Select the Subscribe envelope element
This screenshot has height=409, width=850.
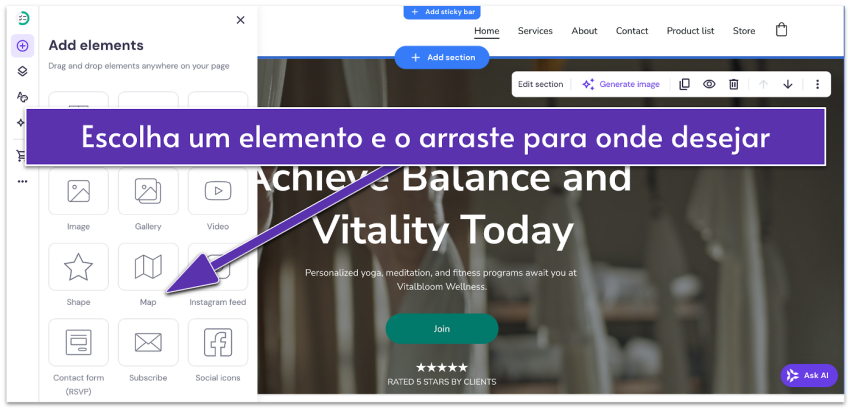click(x=148, y=342)
